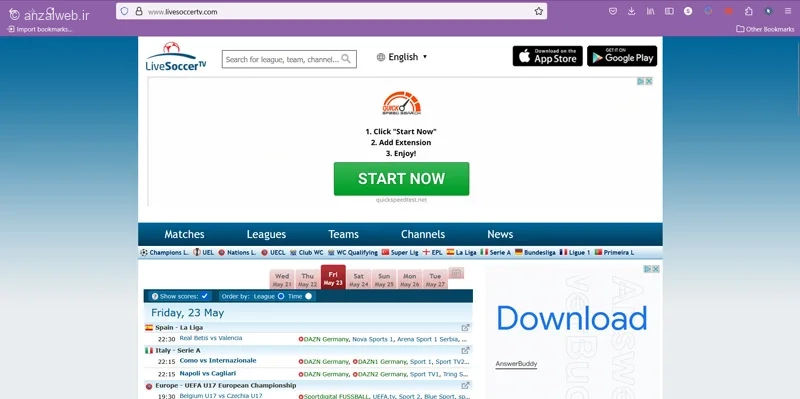The image size is (800, 399).
Task: Click Import bookmarks in bookmarks bar
Action: coord(40,29)
